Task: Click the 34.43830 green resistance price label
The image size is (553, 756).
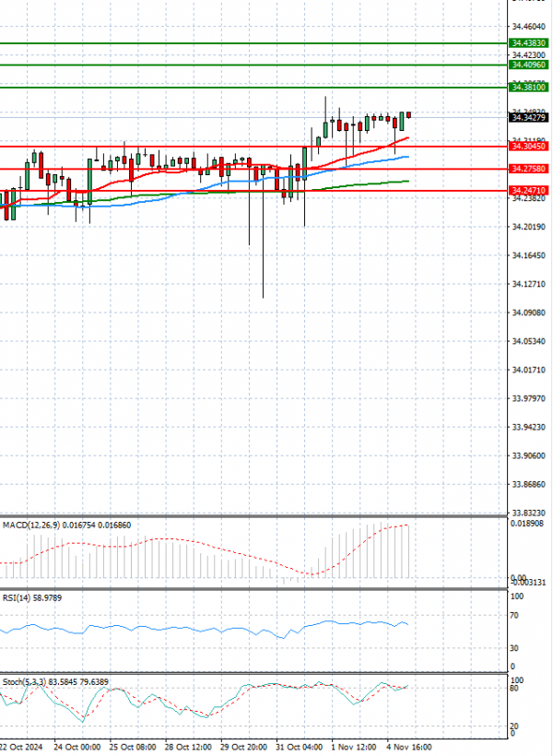Action: pos(528,43)
